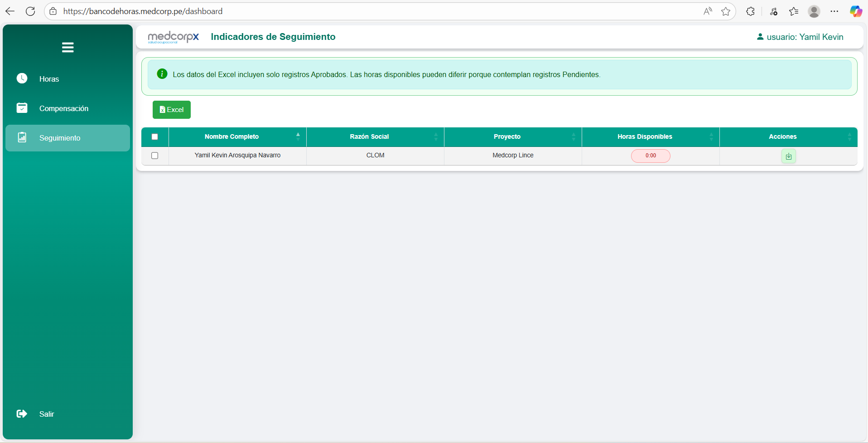Click the red 0:00 hours badge
This screenshot has width=868, height=443.
pyautogui.click(x=651, y=156)
